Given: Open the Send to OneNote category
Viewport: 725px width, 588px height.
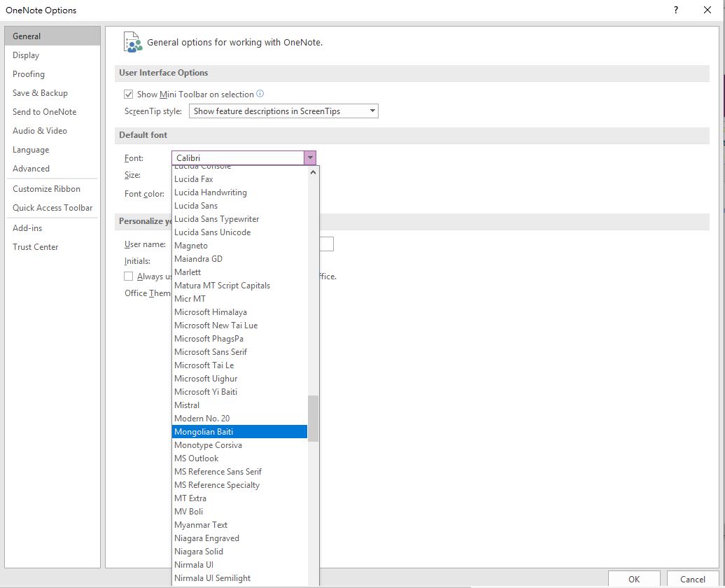Looking at the screenshot, I should click(52, 112).
